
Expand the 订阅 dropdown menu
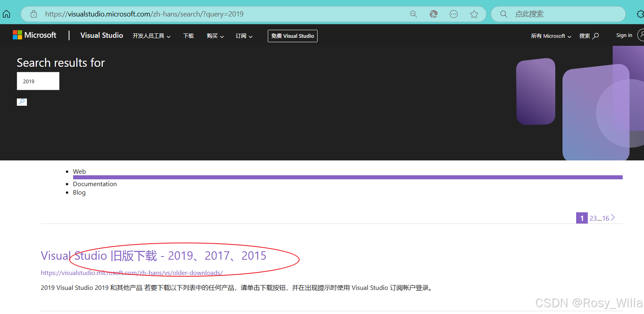244,36
